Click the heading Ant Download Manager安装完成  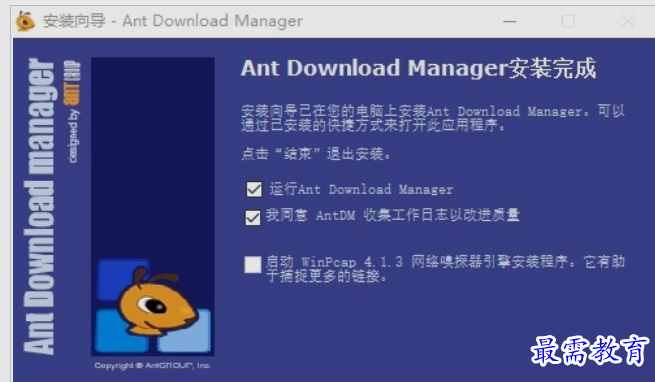pos(418,68)
